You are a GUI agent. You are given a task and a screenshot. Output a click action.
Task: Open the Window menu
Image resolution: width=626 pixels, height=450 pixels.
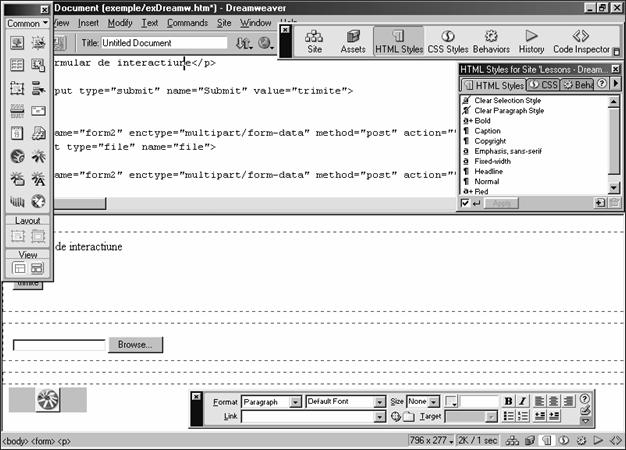256,23
